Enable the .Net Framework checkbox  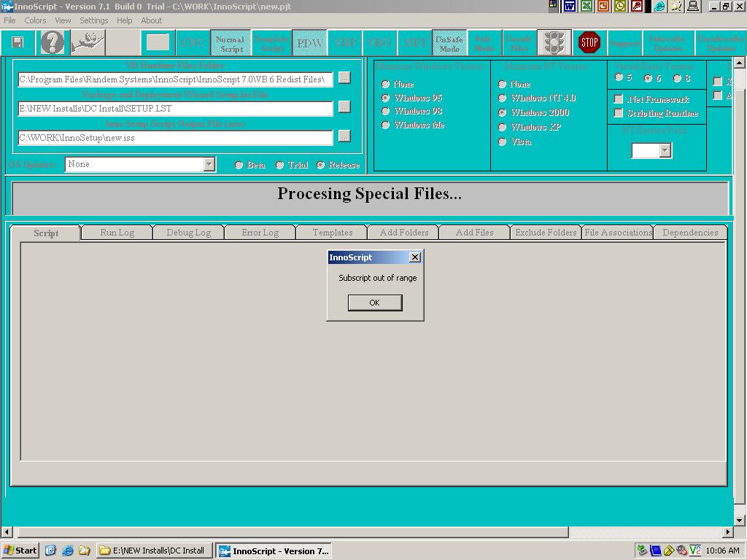click(619, 99)
